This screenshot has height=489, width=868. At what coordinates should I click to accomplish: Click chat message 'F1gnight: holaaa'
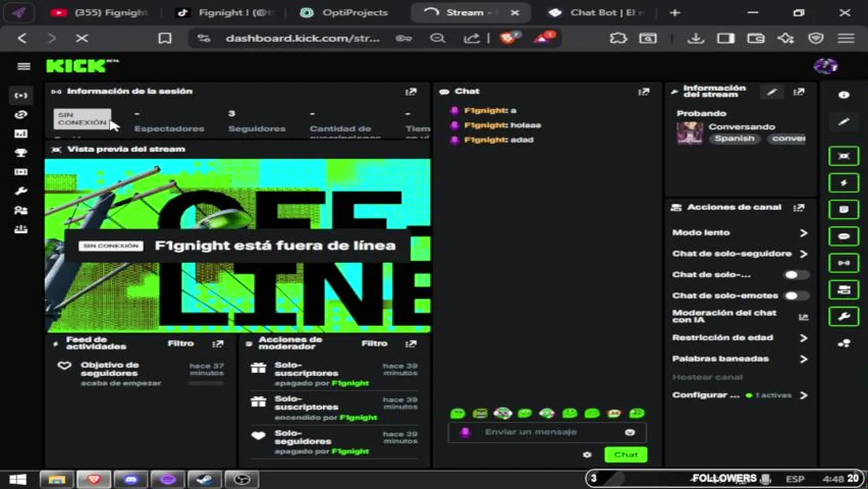(x=503, y=125)
